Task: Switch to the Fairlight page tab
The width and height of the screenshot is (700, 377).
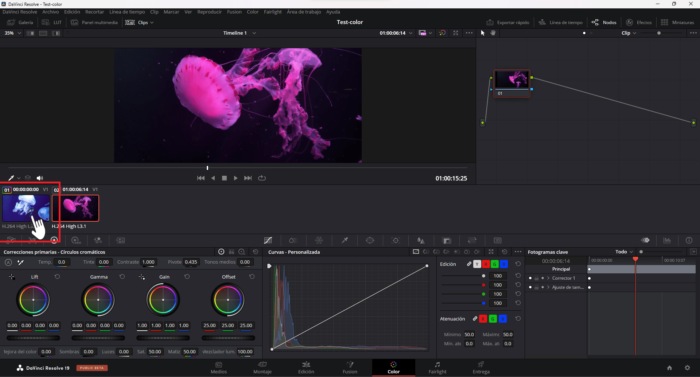Action: point(437,368)
